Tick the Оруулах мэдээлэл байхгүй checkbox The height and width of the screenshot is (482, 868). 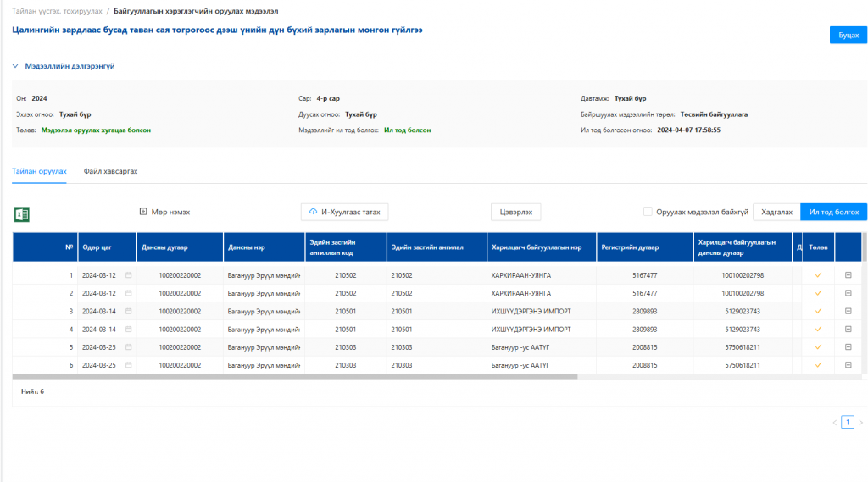tap(648, 212)
